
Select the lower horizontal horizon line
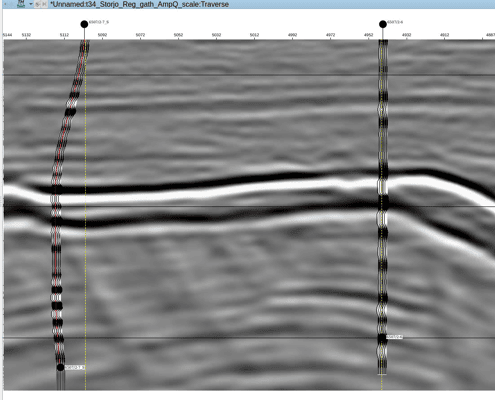(x=249, y=338)
